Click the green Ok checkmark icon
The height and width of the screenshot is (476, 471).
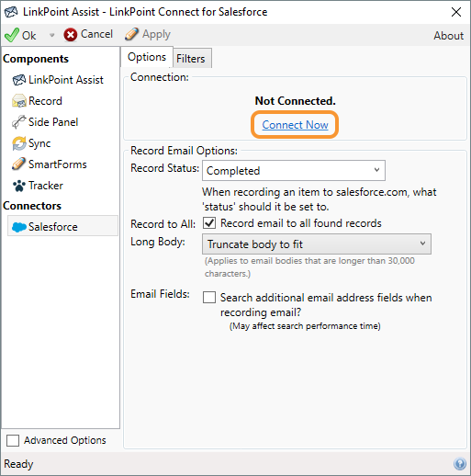coord(12,35)
